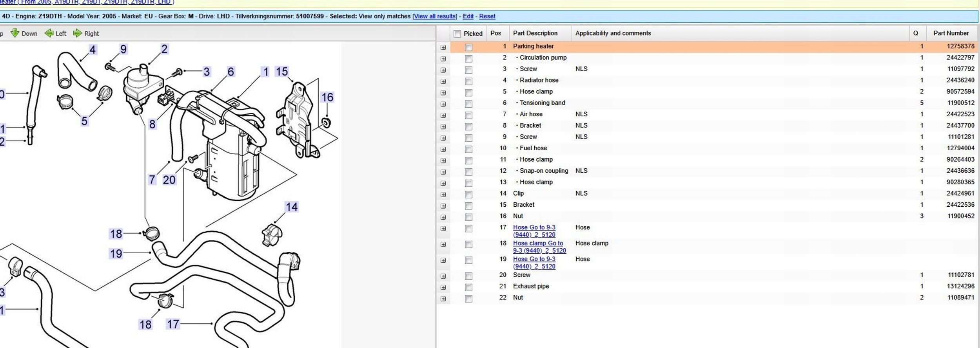Click the green Right arrow icon

[78, 33]
